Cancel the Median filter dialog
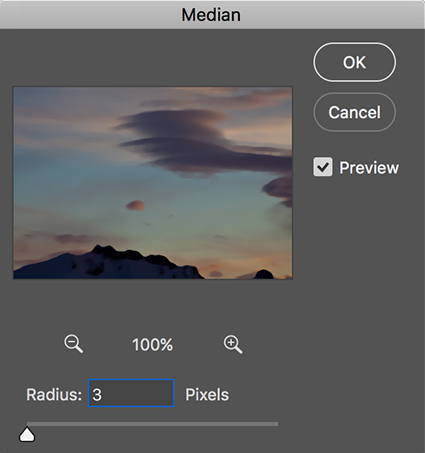Image resolution: width=425 pixels, height=453 pixels. (x=354, y=112)
